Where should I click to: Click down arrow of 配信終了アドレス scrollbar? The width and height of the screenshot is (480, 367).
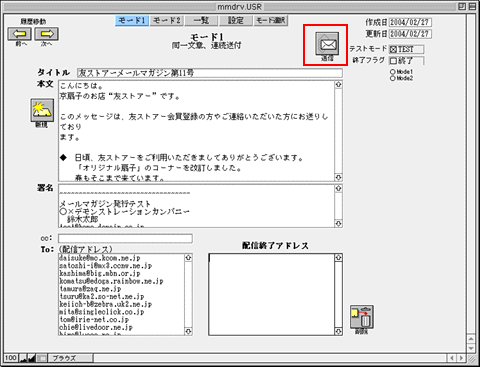pos(338,331)
